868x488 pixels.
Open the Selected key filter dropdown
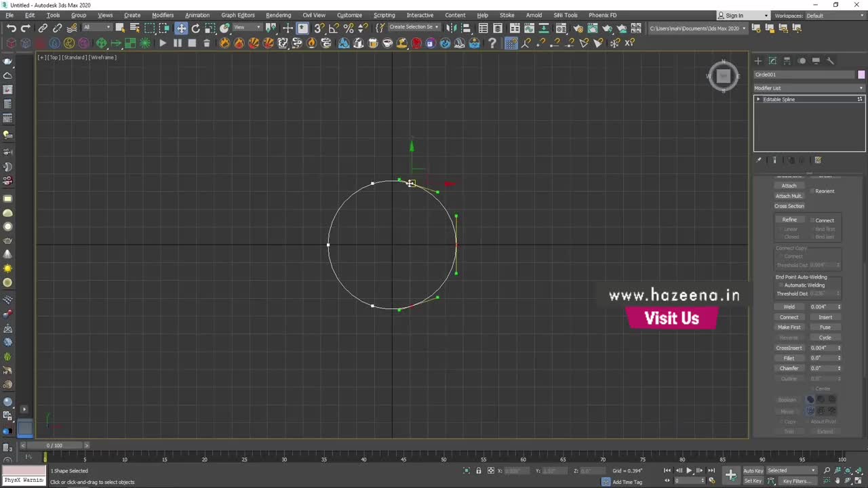click(791, 470)
